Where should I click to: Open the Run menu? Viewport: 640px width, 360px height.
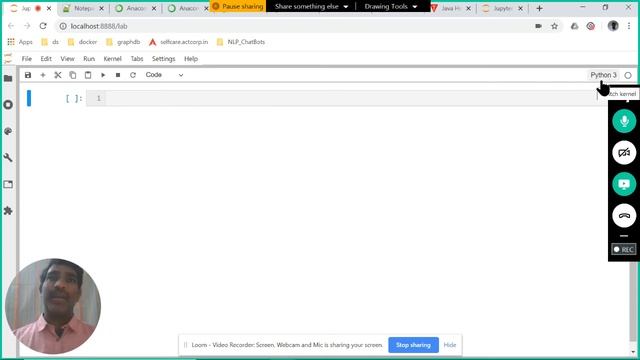point(89,59)
